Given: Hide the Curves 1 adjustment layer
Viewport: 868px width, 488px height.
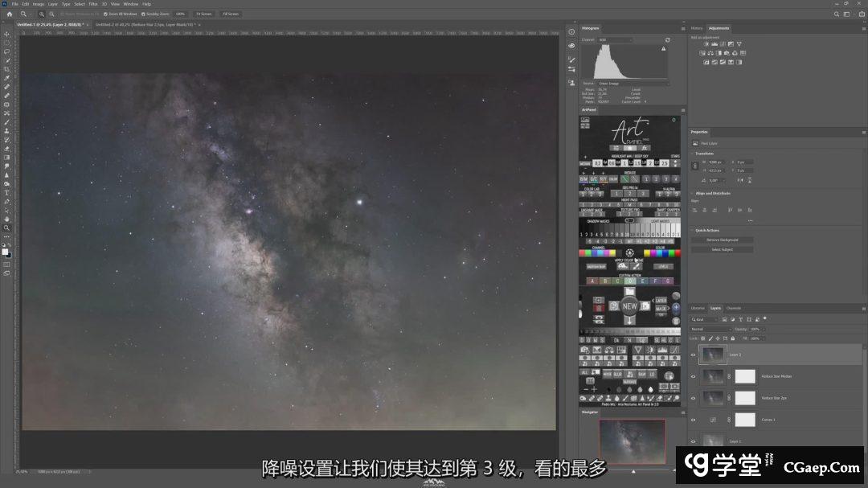Looking at the screenshot, I should pos(694,420).
